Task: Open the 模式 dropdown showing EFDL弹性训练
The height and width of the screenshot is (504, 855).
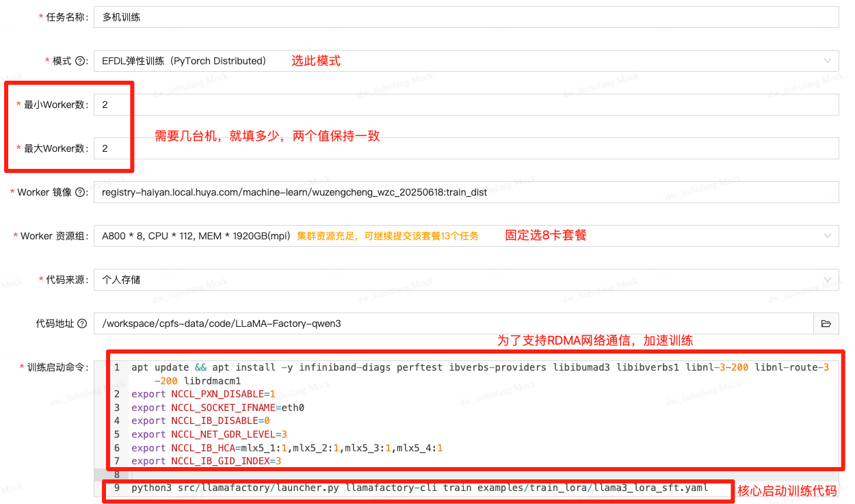Action: pos(465,61)
